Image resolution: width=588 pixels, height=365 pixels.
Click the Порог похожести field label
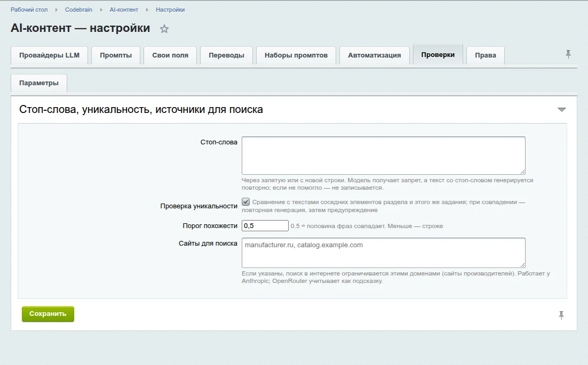point(210,226)
